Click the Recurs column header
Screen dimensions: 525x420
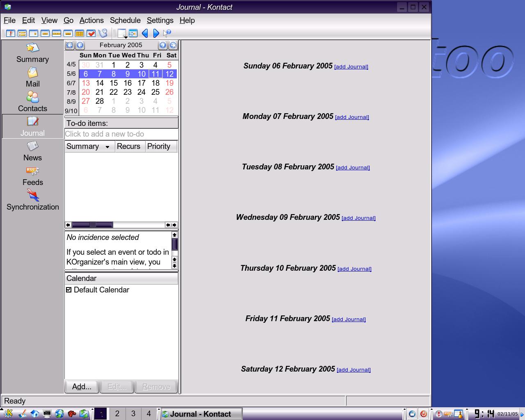[x=130, y=146]
